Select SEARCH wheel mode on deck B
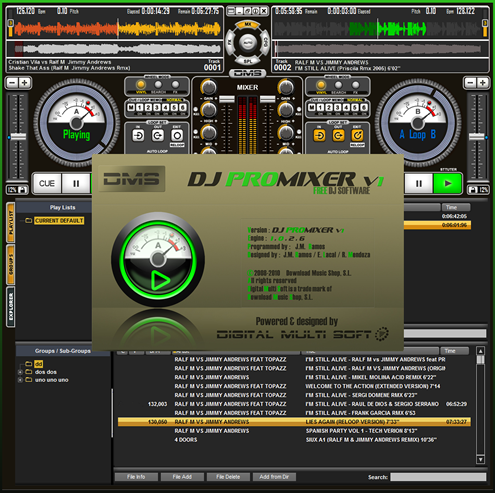Viewport: 495px width, 493px height. 338,84
